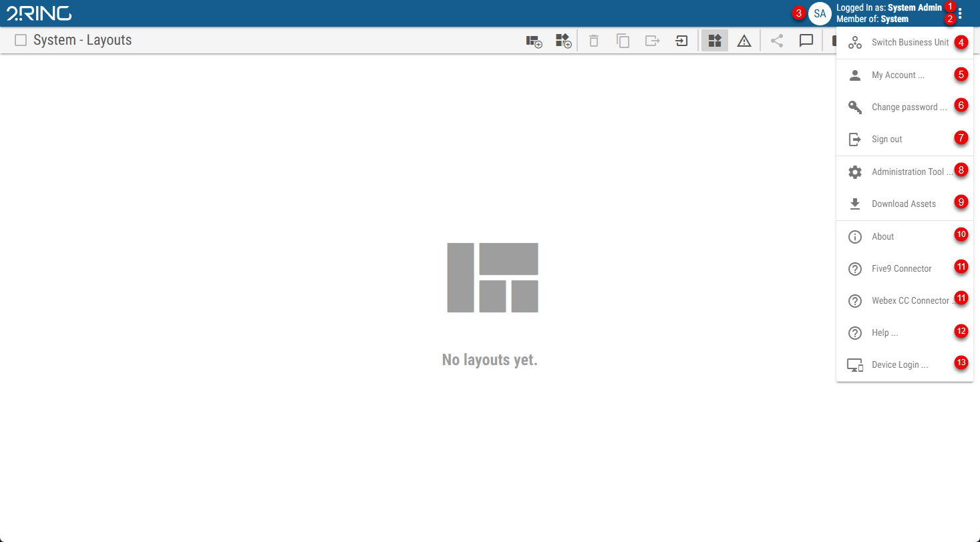Image resolution: width=980 pixels, height=542 pixels.
Task: Select Switch Business Unit
Action: (x=910, y=42)
